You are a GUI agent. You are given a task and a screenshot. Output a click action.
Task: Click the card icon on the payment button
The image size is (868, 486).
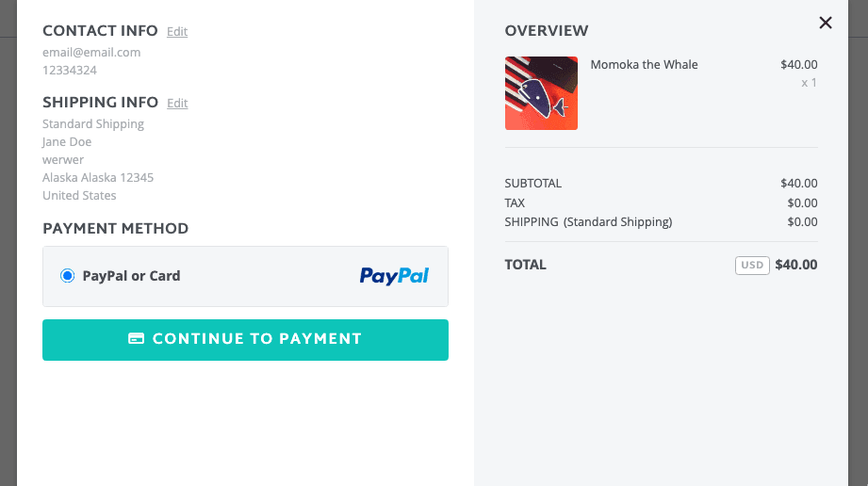137,339
